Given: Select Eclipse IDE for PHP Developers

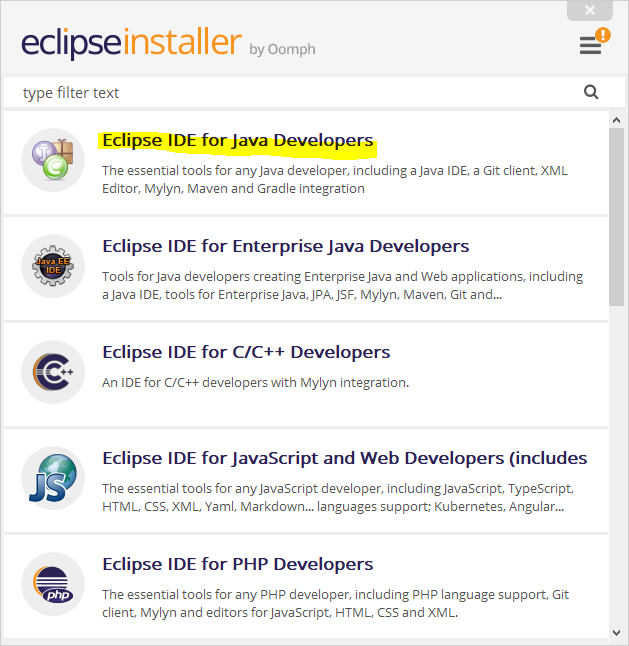Looking at the screenshot, I should coord(306,586).
